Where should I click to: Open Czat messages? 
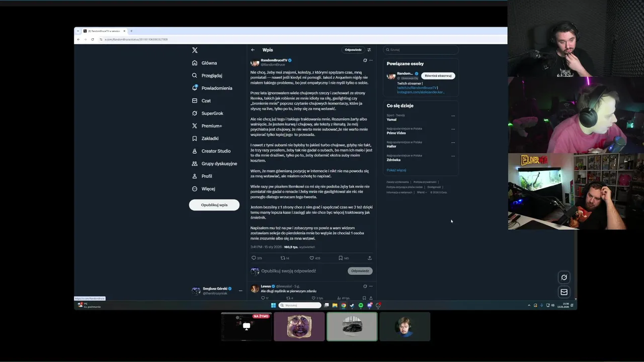[x=201, y=101]
